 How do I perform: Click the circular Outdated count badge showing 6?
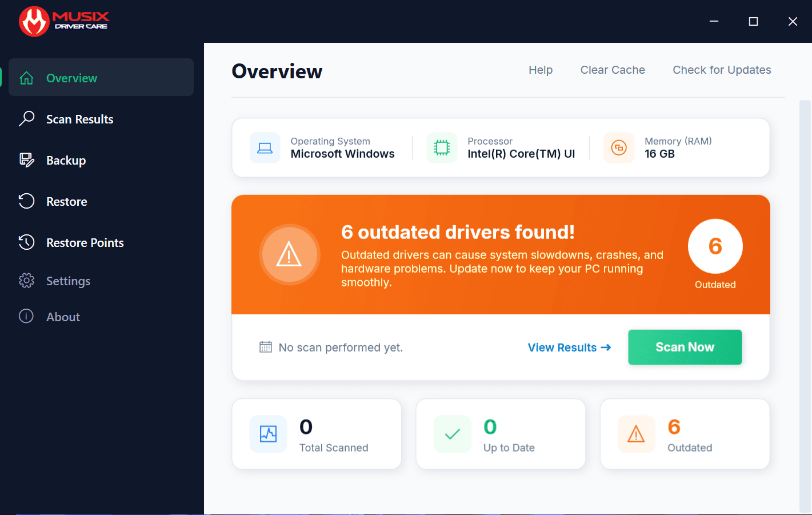point(715,246)
